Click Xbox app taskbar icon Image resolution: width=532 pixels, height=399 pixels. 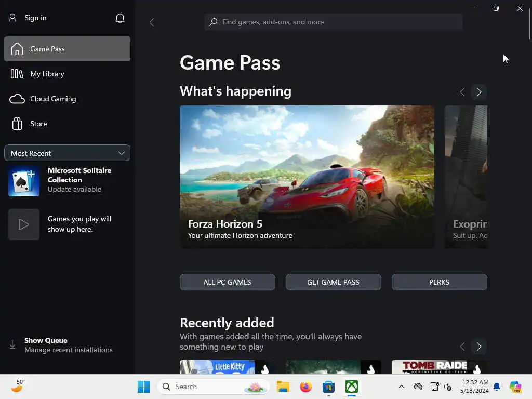coord(352,387)
